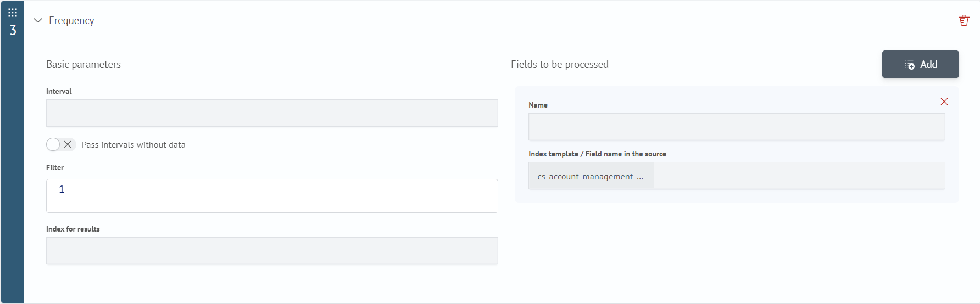Focus the Name input field

pyautogui.click(x=737, y=127)
